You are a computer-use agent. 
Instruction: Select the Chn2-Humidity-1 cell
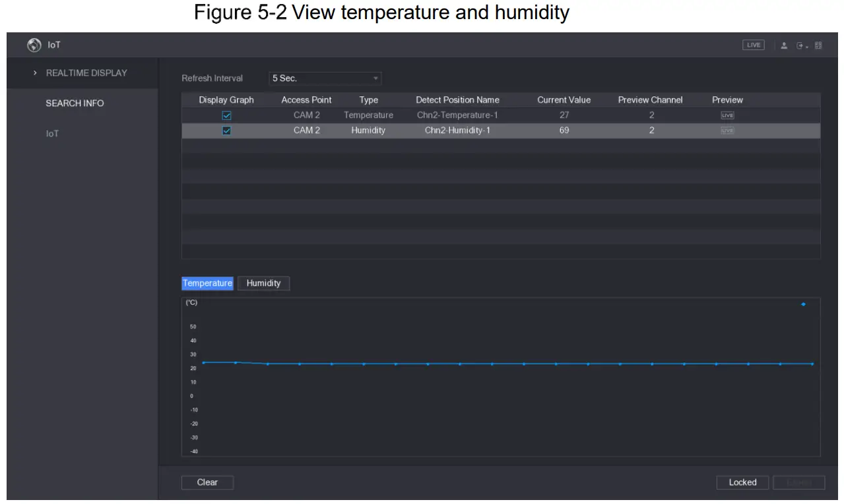point(457,131)
